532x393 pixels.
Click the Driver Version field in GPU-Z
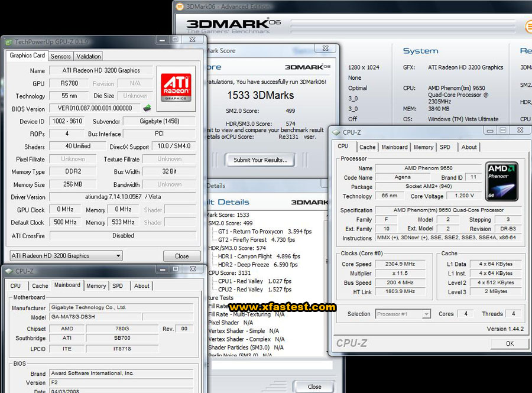pyautogui.click(x=123, y=197)
